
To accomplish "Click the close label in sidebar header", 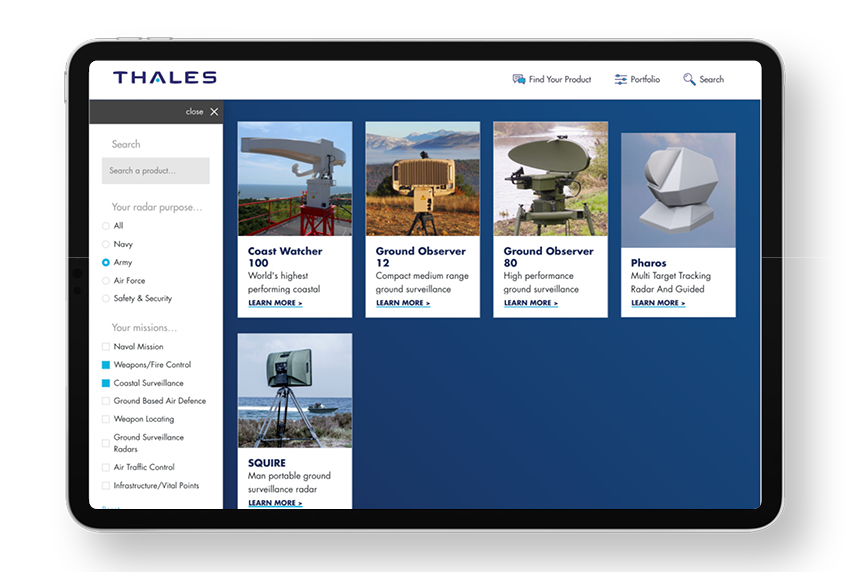I will 194,111.
